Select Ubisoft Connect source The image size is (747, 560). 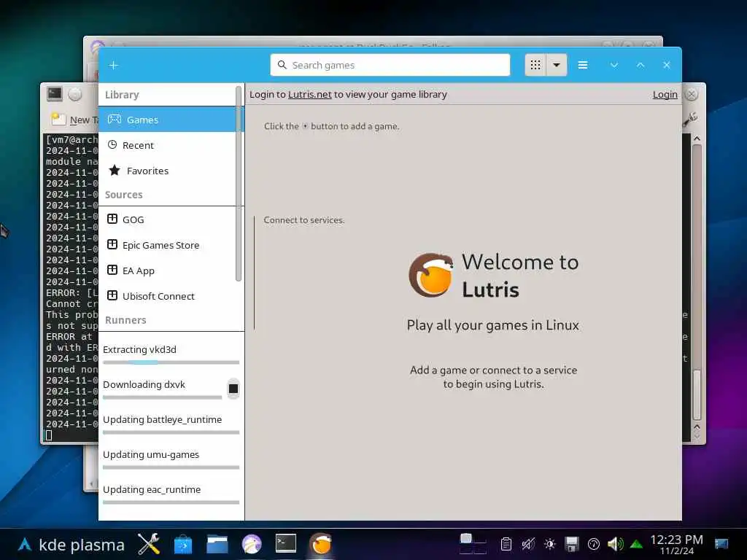coord(169,296)
